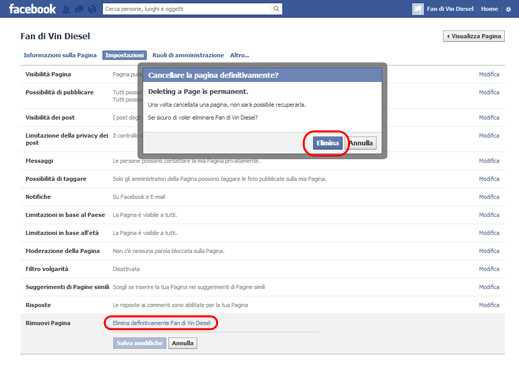Click Modifica for Messaggi
This screenshot has width=519, height=369.
tap(489, 161)
